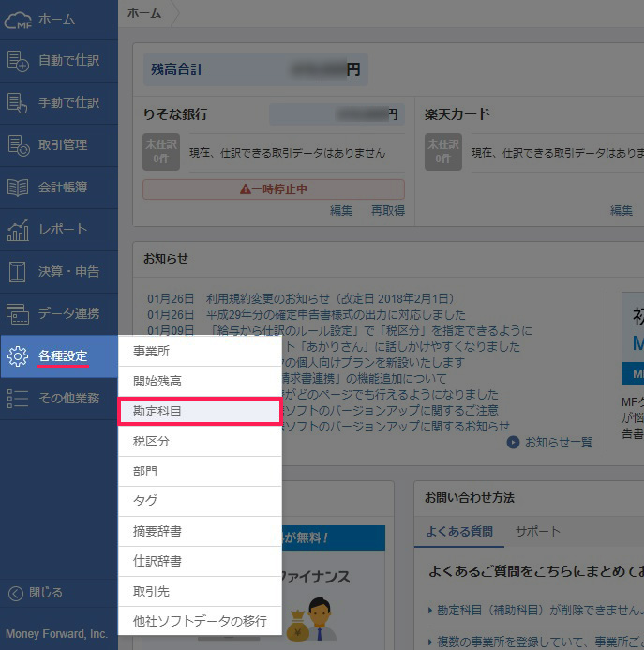Click the 各種設定 gear icon
644x650 pixels.
click(18, 355)
